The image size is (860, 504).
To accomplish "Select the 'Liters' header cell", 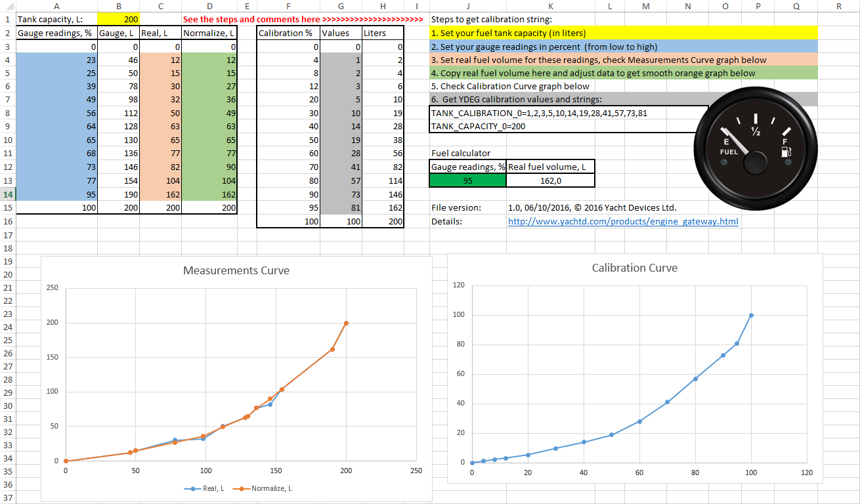I will [382, 33].
